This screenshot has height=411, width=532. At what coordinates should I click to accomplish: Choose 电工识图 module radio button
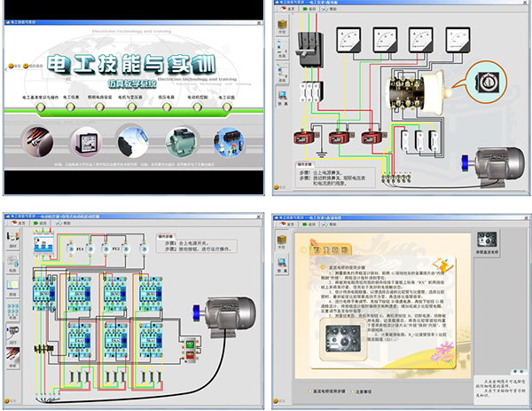[224, 108]
